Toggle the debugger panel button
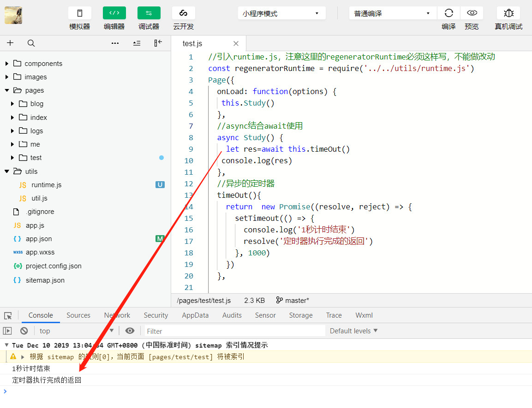The height and width of the screenshot is (408, 532). (149, 13)
